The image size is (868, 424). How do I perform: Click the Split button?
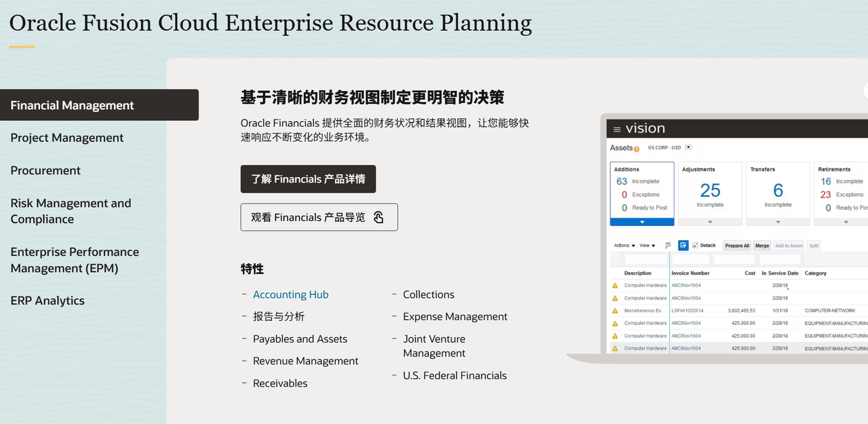[814, 246]
